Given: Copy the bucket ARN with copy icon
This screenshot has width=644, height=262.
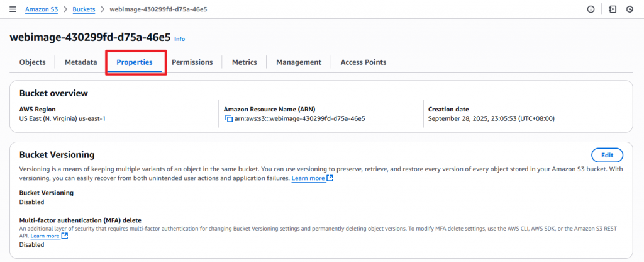Looking at the screenshot, I should click(229, 118).
